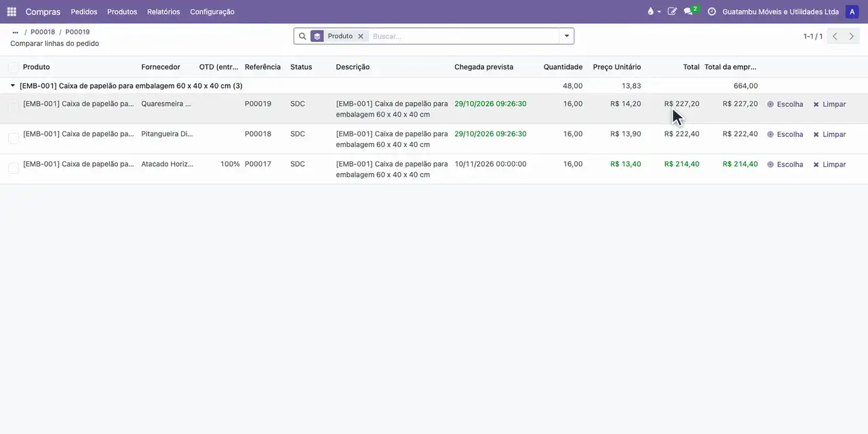The image size is (868, 434).
Task: Go to the previous page arrow
Action: (835, 36)
